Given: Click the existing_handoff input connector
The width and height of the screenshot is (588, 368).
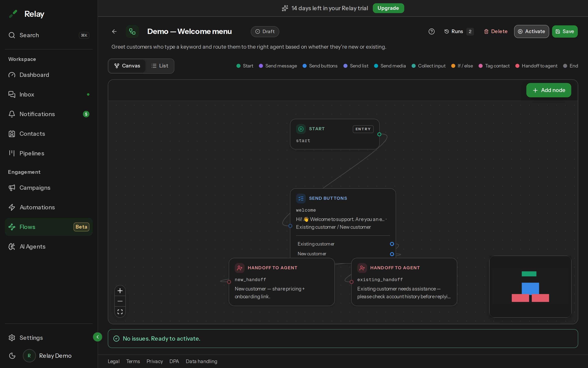Looking at the screenshot, I should pos(351,282).
